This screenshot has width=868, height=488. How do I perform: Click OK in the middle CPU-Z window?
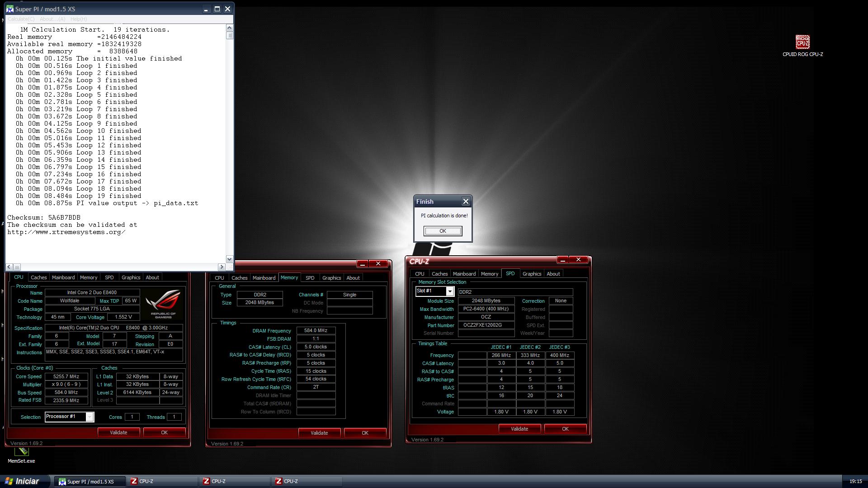point(365,433)
